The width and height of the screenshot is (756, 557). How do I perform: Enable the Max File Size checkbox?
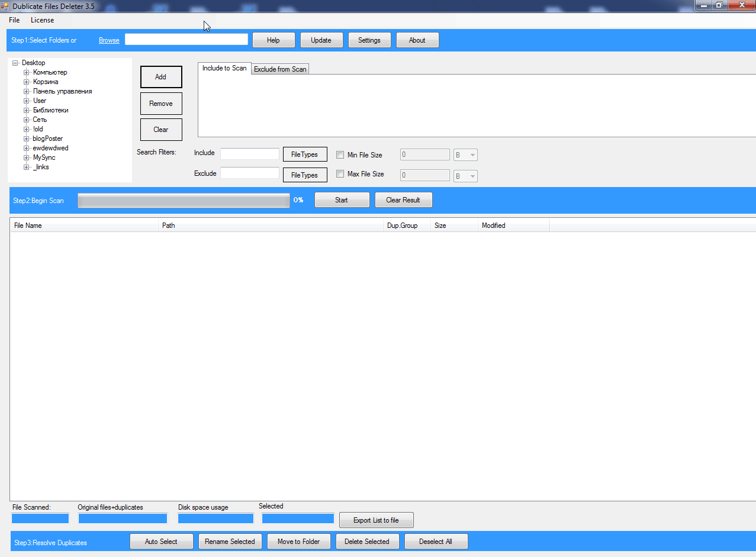tap(340, 174)
